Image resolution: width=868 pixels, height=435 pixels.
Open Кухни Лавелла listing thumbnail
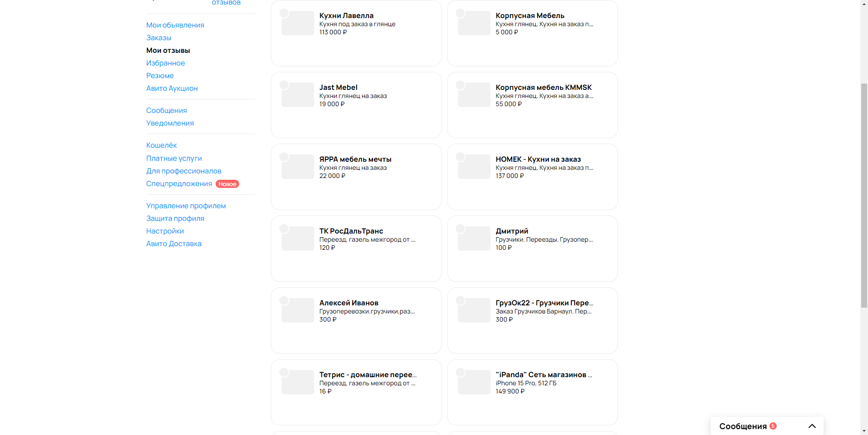pos(297,23)
